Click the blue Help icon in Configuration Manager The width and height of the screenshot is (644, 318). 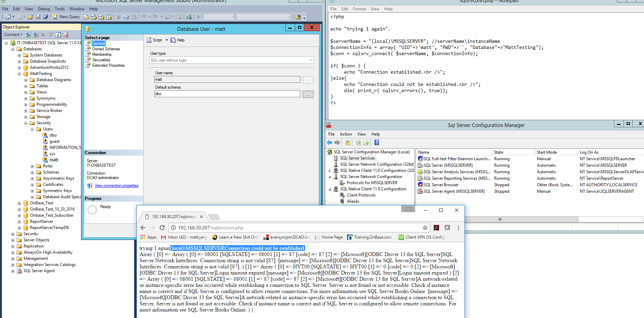(377, 143)
